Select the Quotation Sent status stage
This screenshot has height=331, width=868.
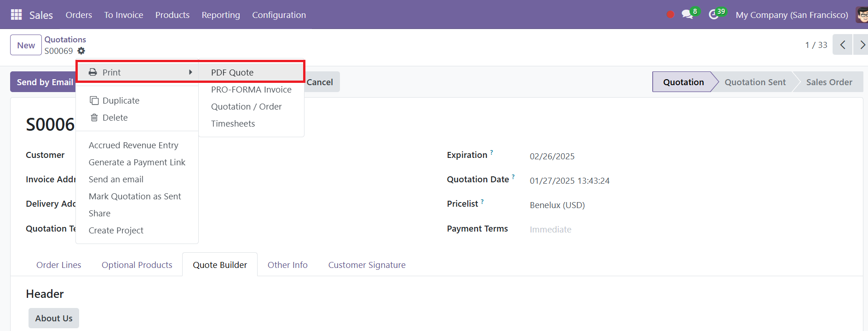755,82
